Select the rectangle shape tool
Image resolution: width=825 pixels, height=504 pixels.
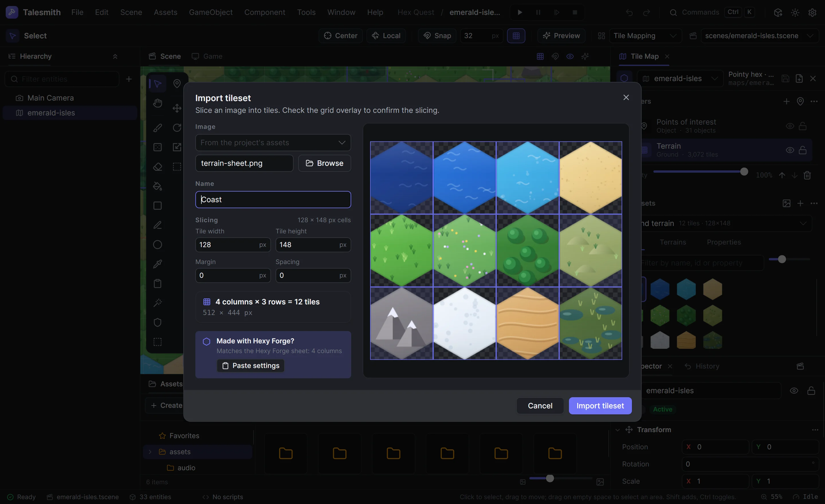coord(157,206)
